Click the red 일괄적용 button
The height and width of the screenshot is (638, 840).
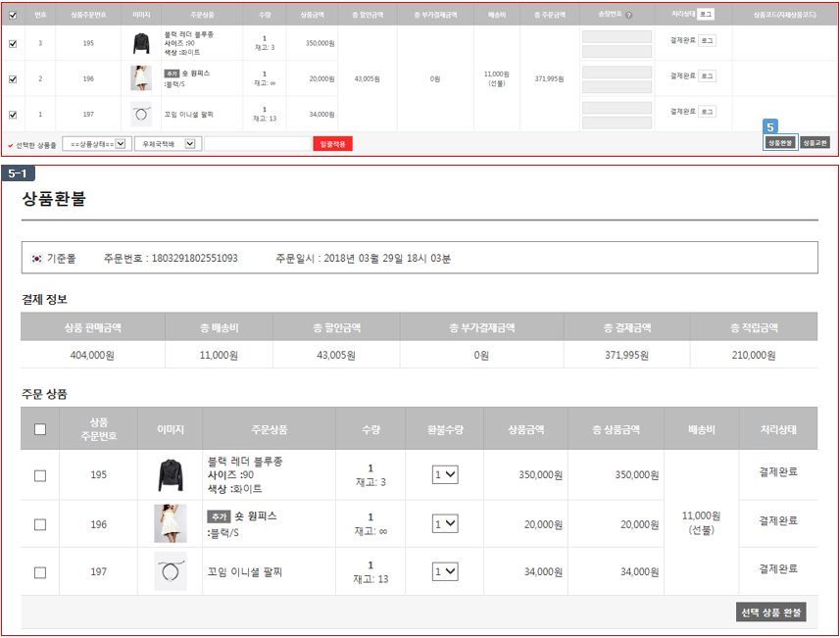coord(332,144)
